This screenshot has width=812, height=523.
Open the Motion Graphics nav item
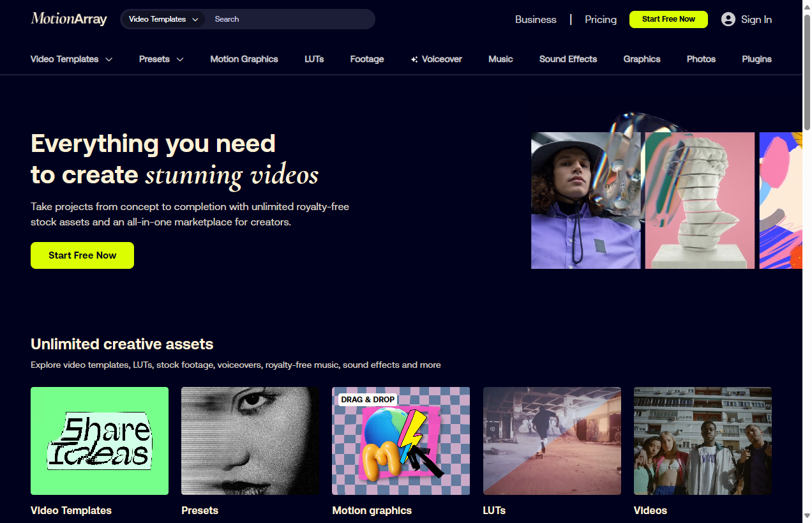click(244, 59)
